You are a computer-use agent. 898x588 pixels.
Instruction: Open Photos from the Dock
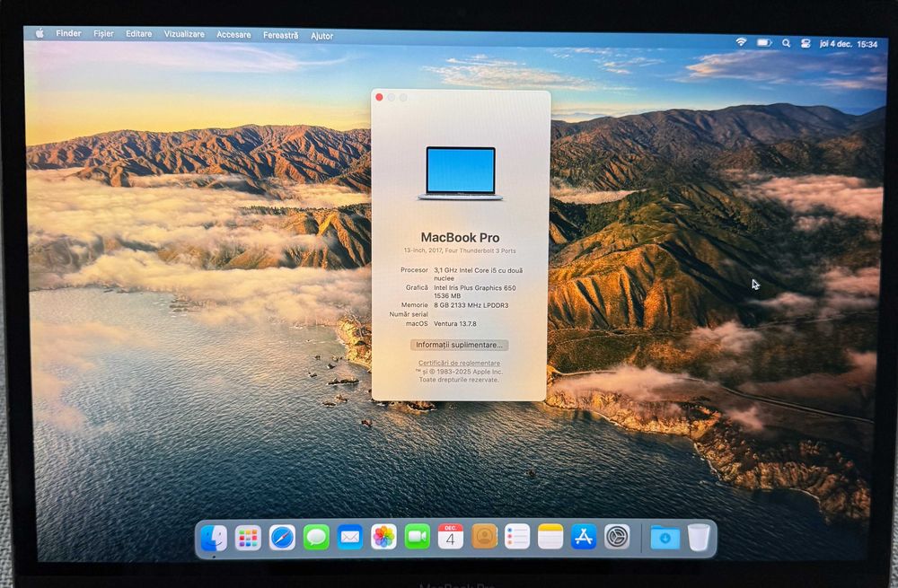[383, 537]
